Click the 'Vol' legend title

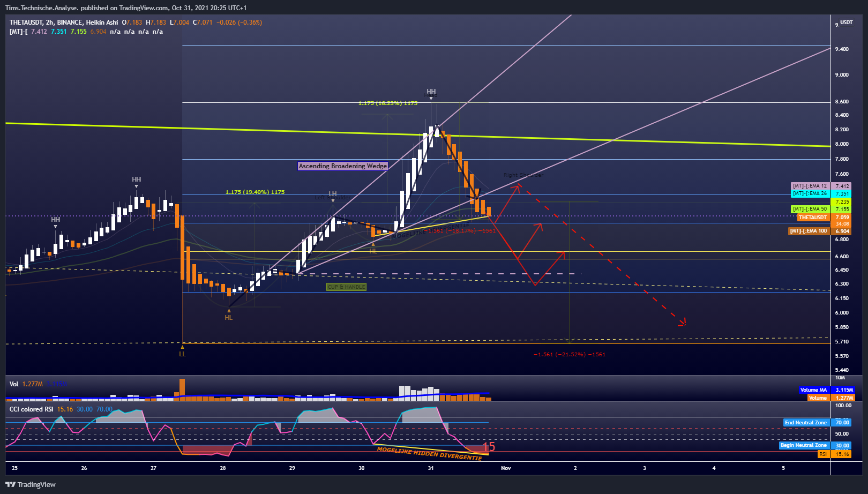14,384
